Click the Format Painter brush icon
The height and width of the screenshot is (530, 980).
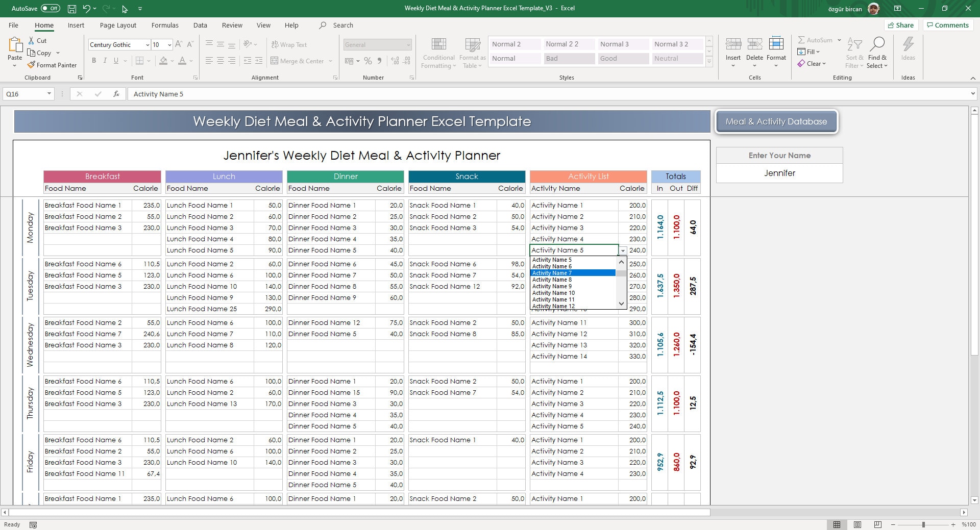[31, 65]
